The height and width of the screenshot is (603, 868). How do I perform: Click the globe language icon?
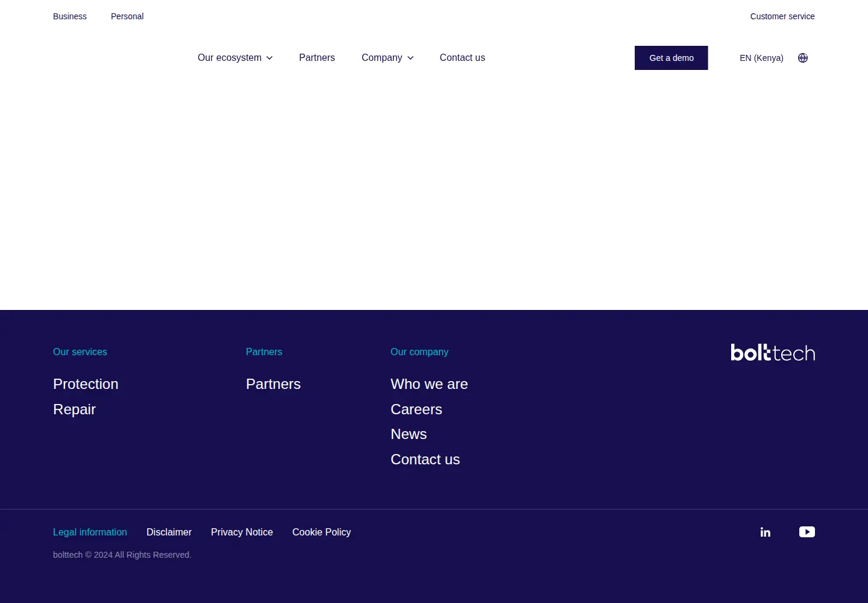(x=803, y=58)
